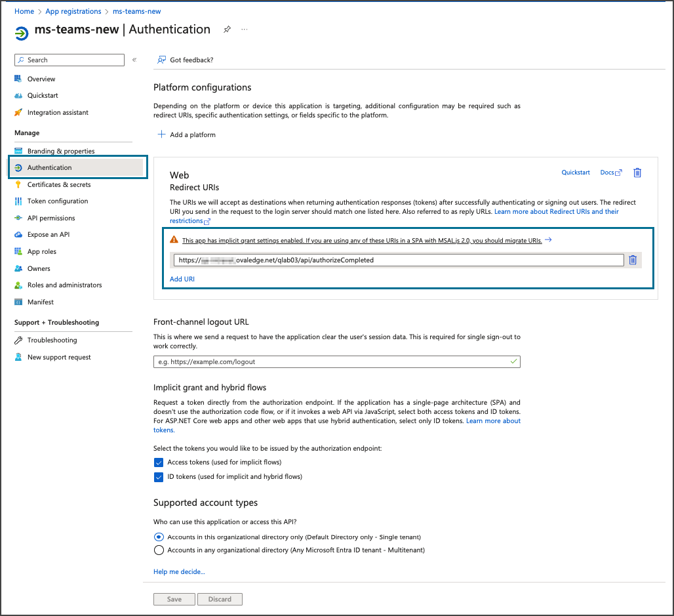
Task: Pin the Authentication page with pin icon
Action: coord(227,30)
